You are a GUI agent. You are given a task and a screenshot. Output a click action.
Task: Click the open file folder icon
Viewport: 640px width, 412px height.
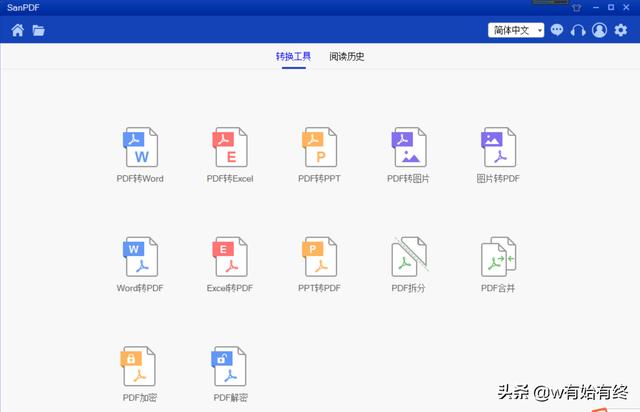click(x=38, y=30)
